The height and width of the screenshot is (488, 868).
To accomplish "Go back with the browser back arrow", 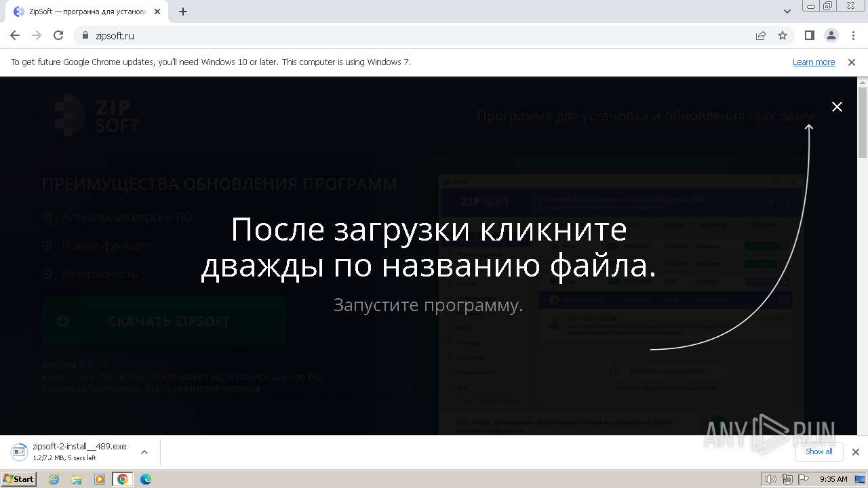I will (x=15, y=35).
